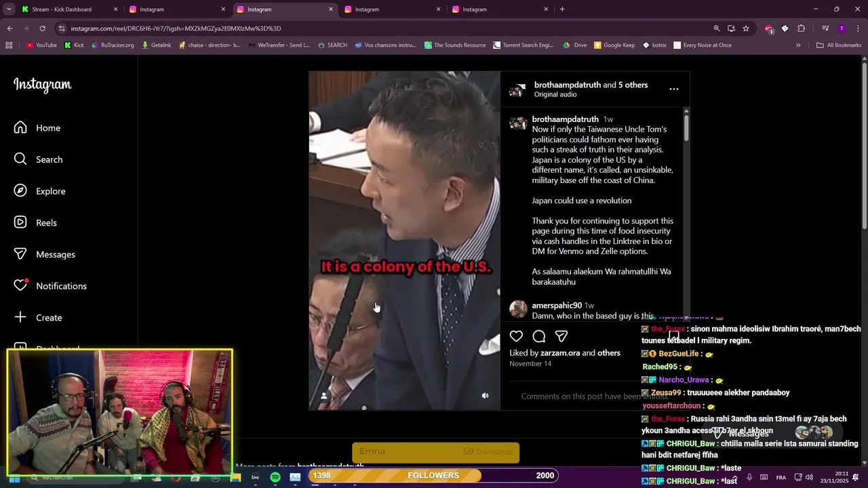Image resolution: width=868 pixels, height=488 pixels.
Task: Show tagged people icon on the video
Action: pos(323,396)
